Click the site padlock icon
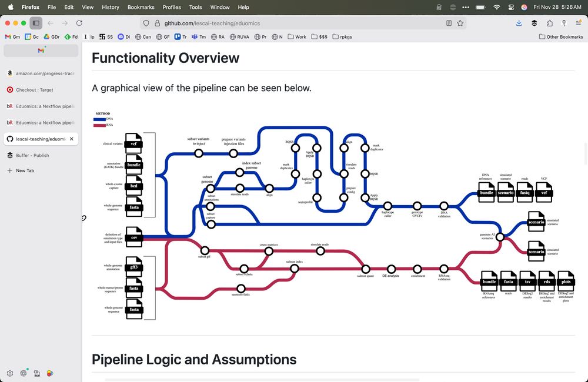Screen dimensions: 588x382 (157, 24)
